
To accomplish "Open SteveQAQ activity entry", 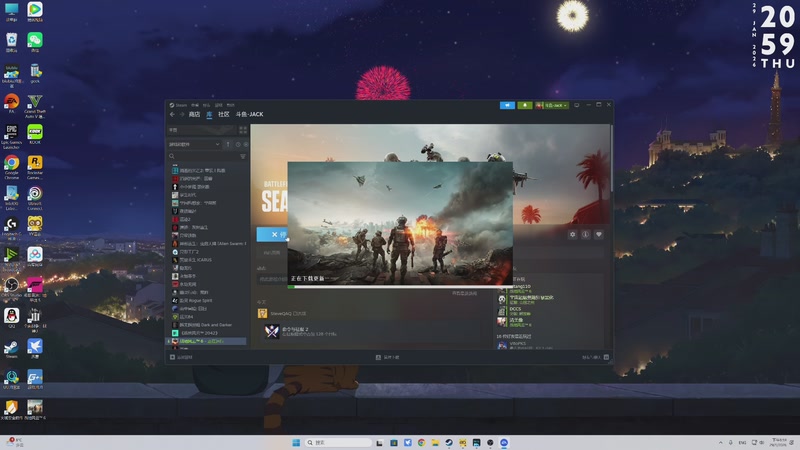I will (282, 313).
